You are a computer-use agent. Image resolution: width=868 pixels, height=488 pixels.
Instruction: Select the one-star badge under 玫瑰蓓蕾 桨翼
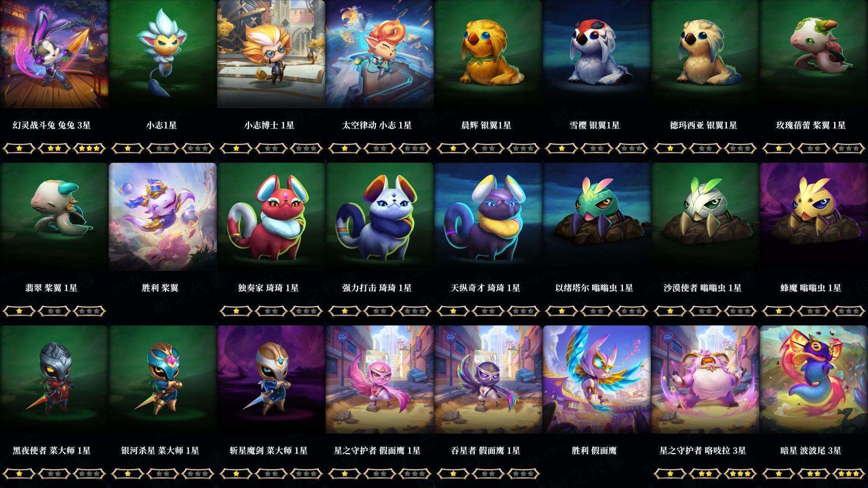pyautogui.click(x=778, y=148)
